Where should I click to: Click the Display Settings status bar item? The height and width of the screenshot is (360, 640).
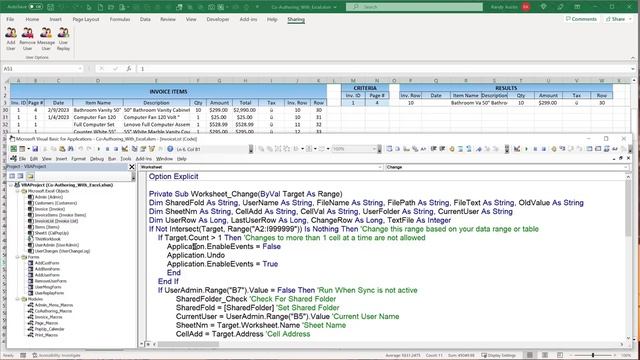tap(498, 355)
